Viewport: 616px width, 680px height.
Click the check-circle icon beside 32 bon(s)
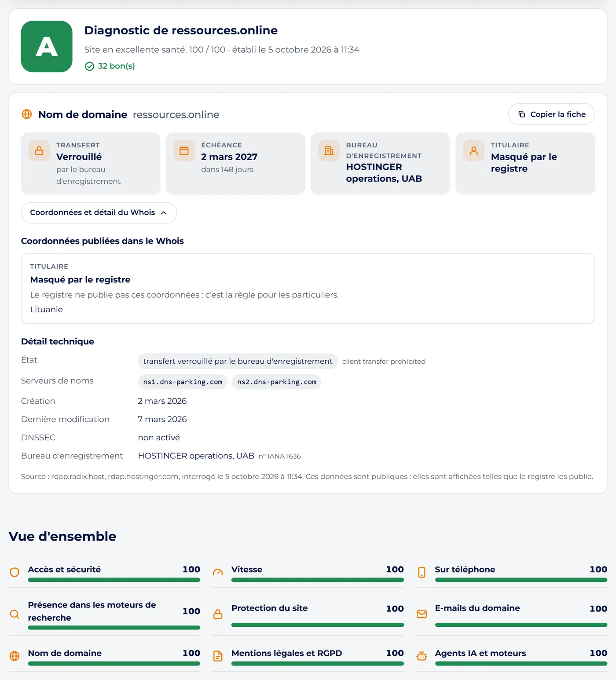click(90, 66)
